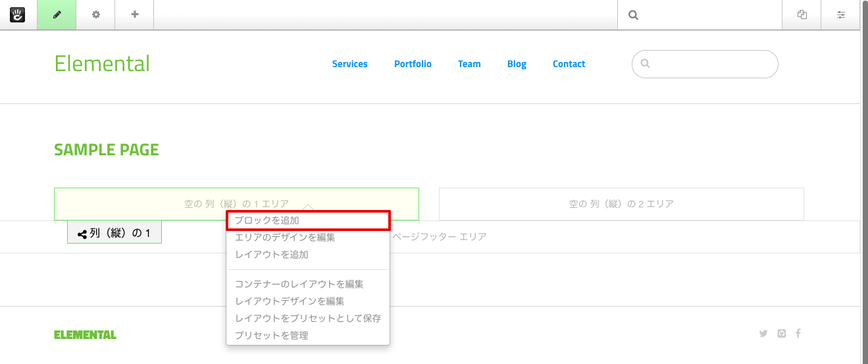The image size is (868, 364).
Task: Click the share icon on the 列（縦）の 1 handle
Action: (82, 234)
